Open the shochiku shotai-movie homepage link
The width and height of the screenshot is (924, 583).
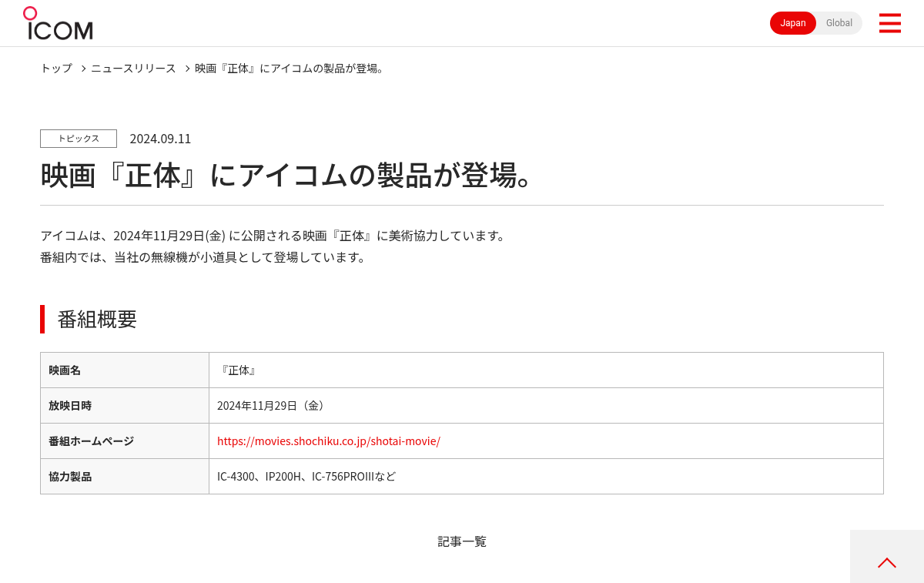329,441
